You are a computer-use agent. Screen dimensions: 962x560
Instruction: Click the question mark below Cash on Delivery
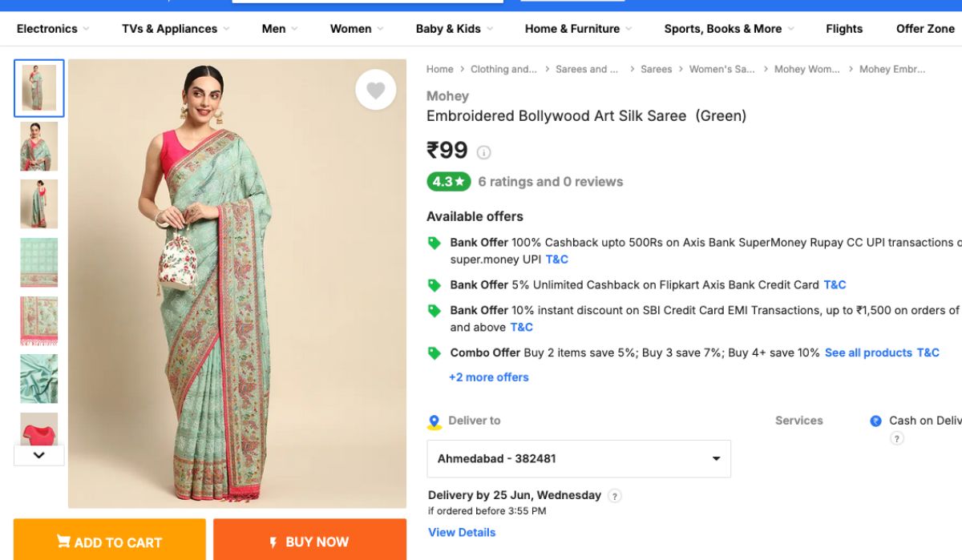click(x=897, y=438)
